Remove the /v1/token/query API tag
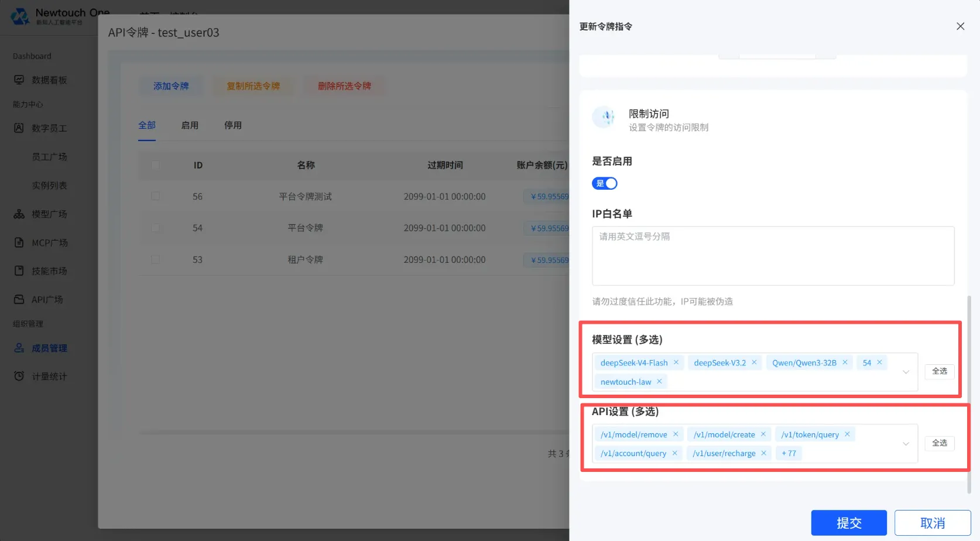This screenshot has height=541, width=980. [847, 434]
